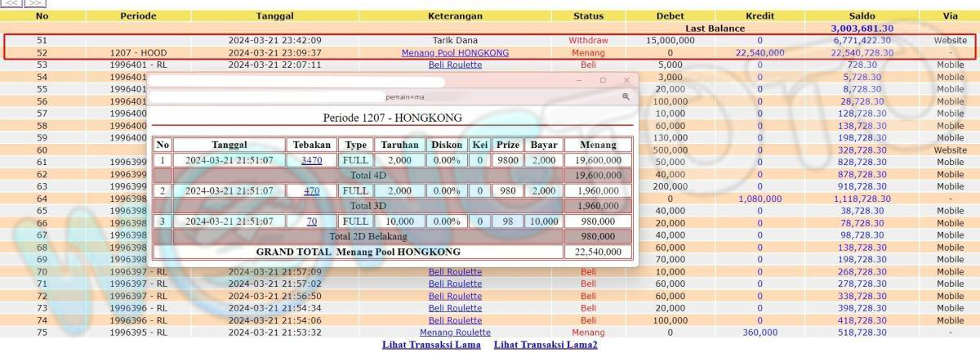Viewport: 980px width, 353px height.
Task: Click the 470 tebakan link
Action: coord(311,191)
